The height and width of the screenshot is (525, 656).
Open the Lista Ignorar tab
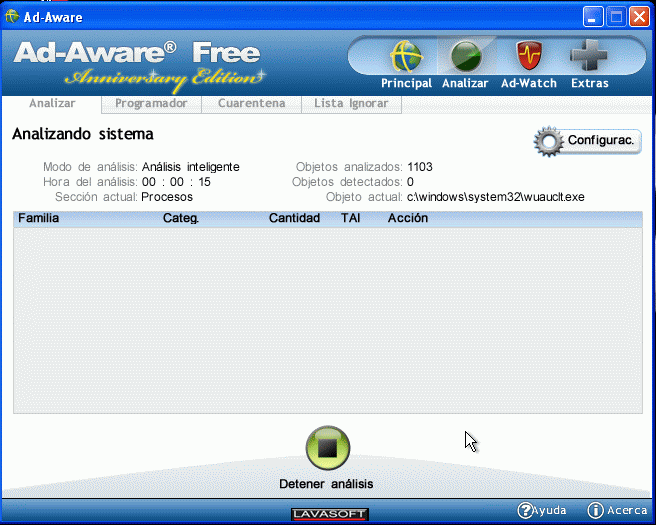[x=351, y=103]
